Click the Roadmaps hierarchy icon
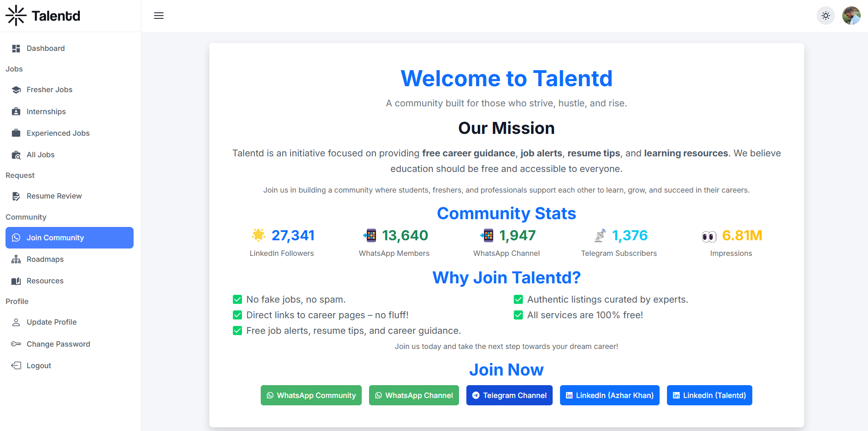The width and height of the screenshot is (868, 431). click(x=16, y=260)
